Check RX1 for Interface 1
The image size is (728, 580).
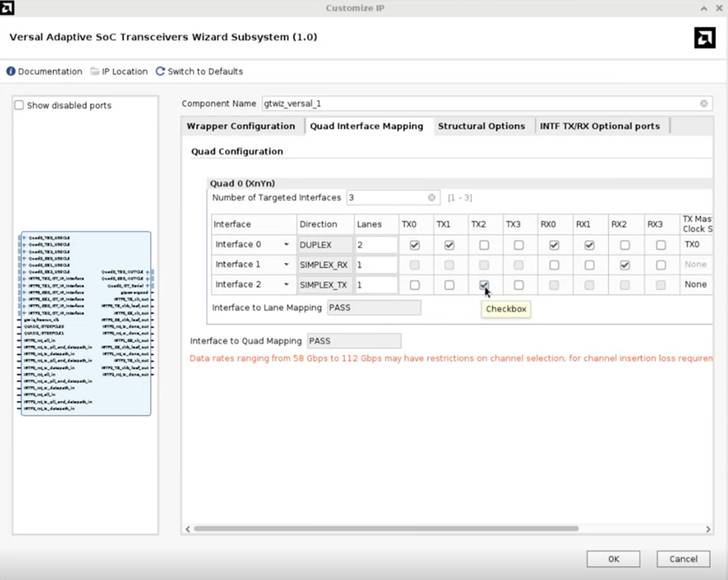[x=589, y=265]
